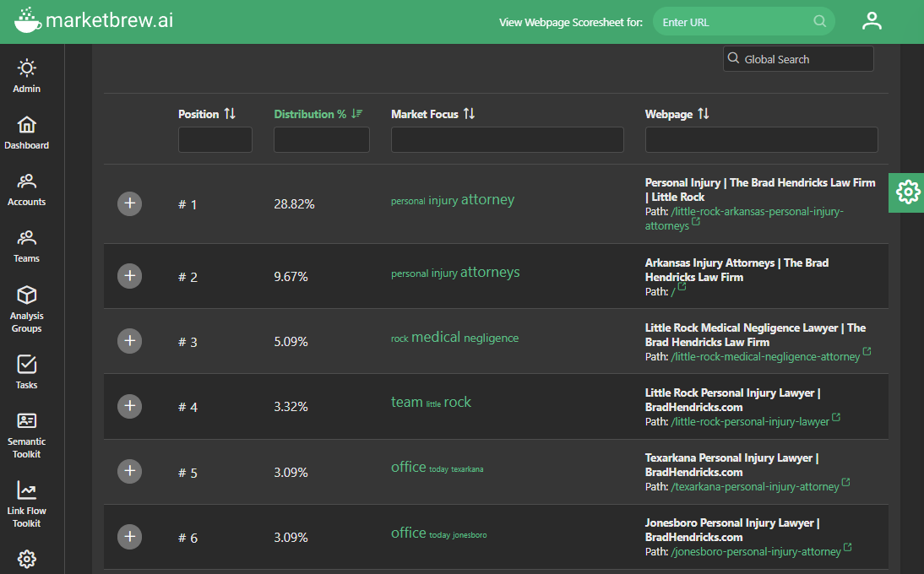Expand row for position #1
The height and width of the screenshot is (574, 924).
(x=129, y=203)
